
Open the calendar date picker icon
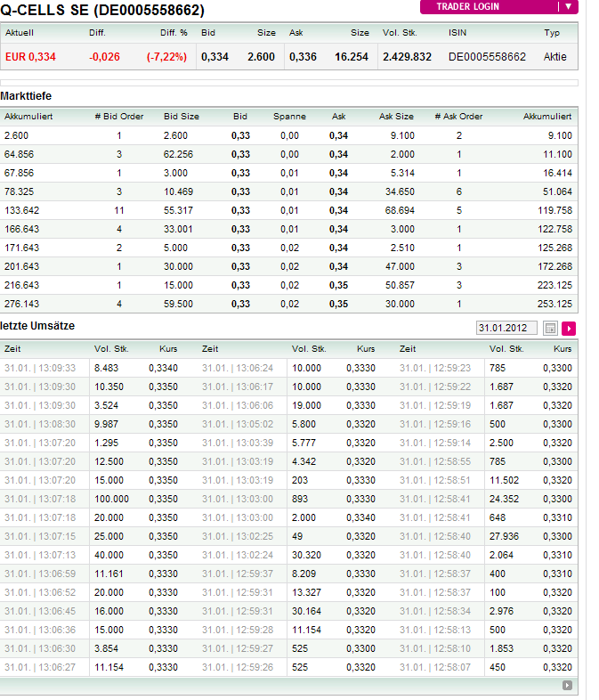coord(550,329)
